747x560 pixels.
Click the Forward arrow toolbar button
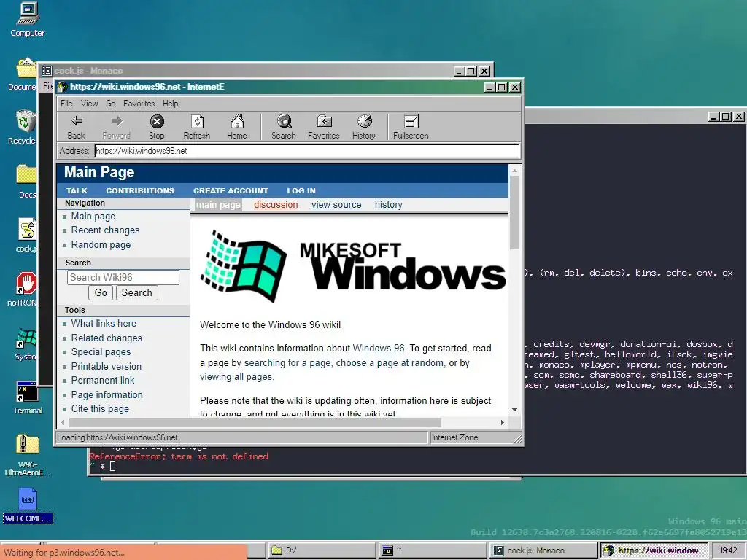point(116,127)
